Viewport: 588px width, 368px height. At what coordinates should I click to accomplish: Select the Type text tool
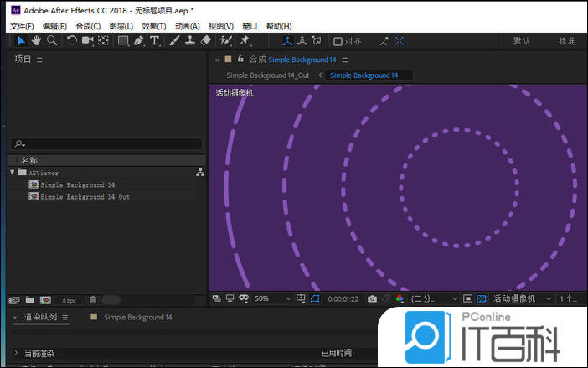pyautogui.click(x=154, y=40)
